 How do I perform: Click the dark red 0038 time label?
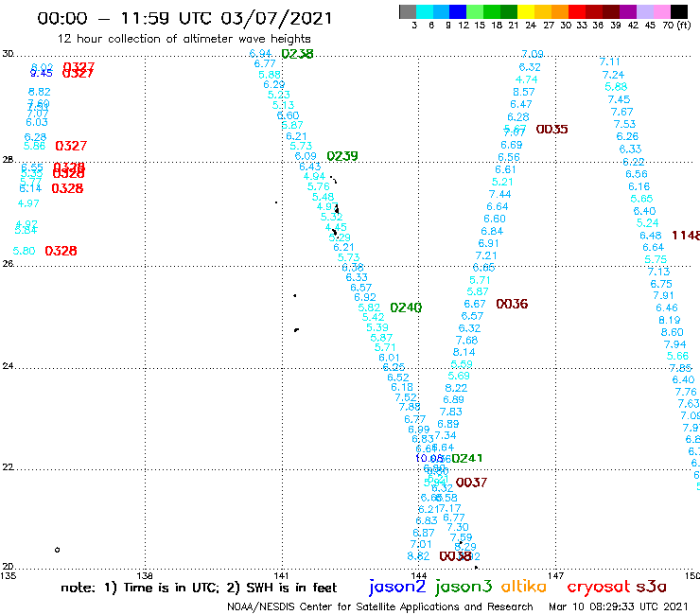click(x=455, y=556)
